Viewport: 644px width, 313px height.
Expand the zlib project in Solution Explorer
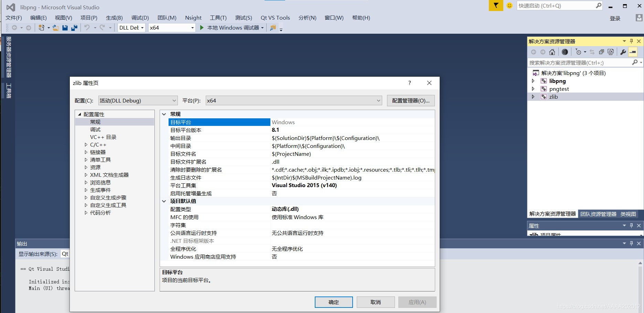pyautogui.click(x=533, y=97)
